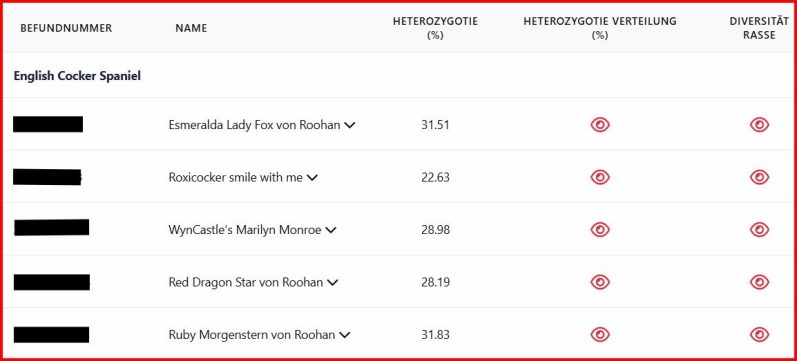Open heterozygosity distribution for Ruby Morgenstern
Image resolution: width=797 pixels, height=361 pixels.
coord(600,335)
